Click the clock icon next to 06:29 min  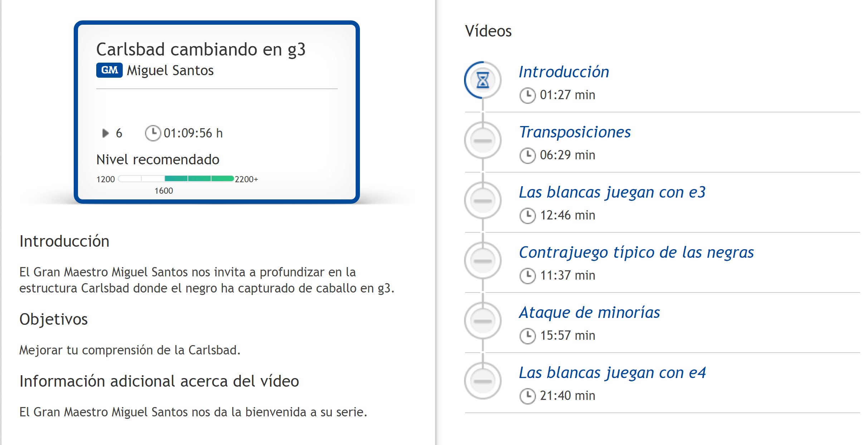coord(527,155)
